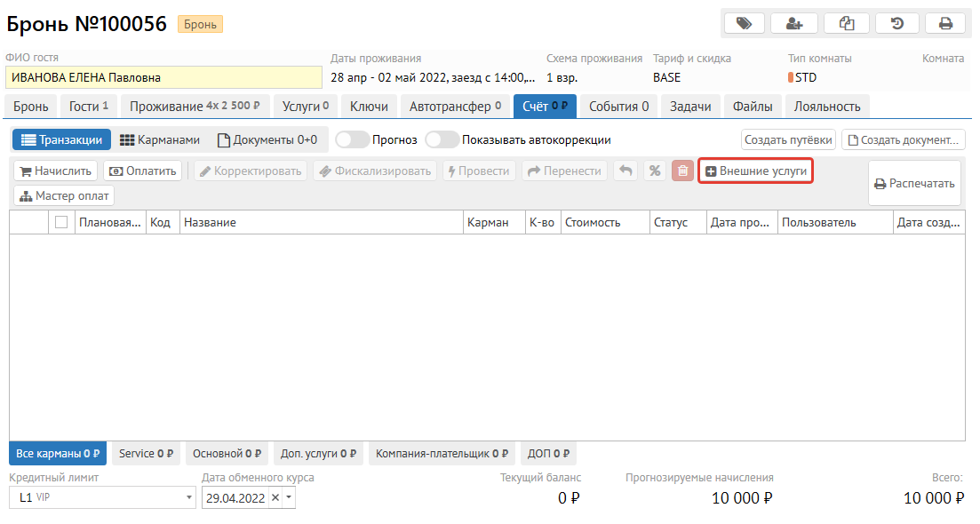Check the select-all checkbox in table header
Screen dimensions: 980x524
tap(61, 222)
